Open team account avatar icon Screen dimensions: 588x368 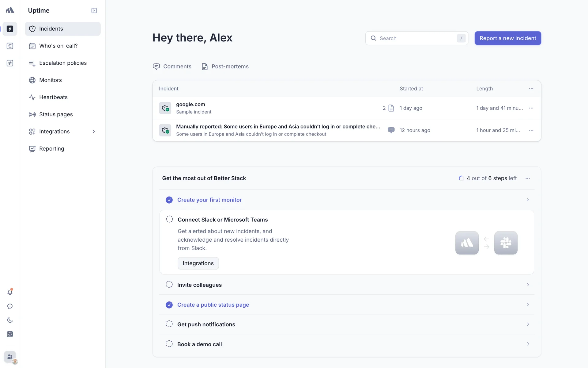(10, 357)
